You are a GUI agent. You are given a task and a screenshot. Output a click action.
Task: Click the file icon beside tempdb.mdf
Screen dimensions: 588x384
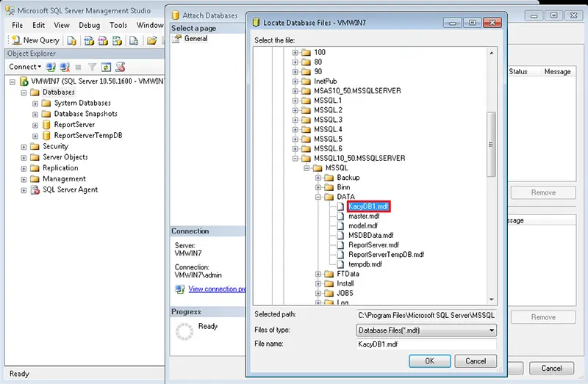coord(340,264)
